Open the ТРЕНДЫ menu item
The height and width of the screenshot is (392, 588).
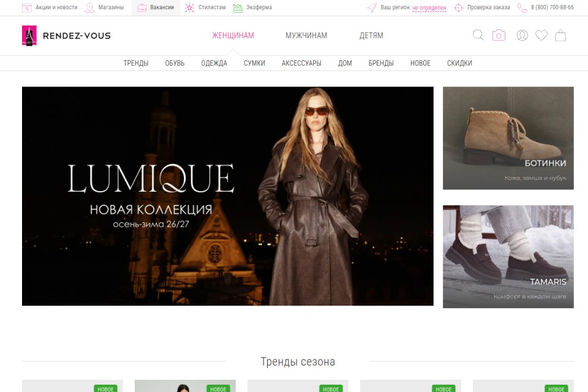(x=136, y=63)
